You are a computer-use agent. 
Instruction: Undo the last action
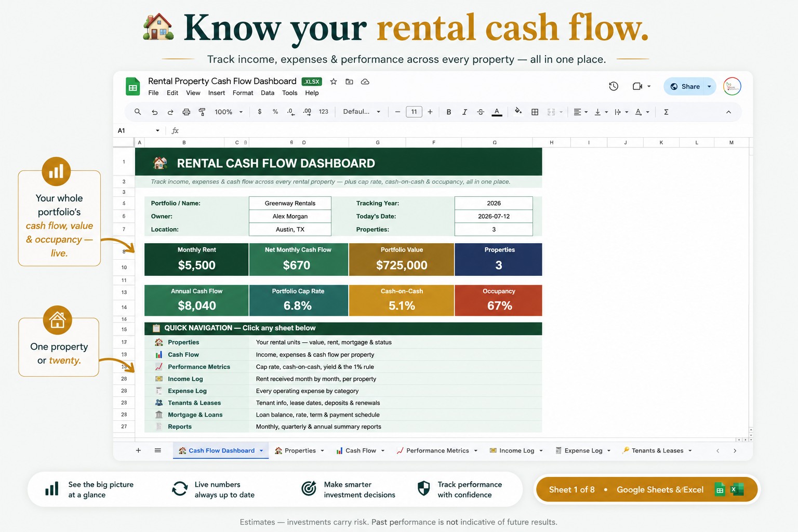[154, 112]
